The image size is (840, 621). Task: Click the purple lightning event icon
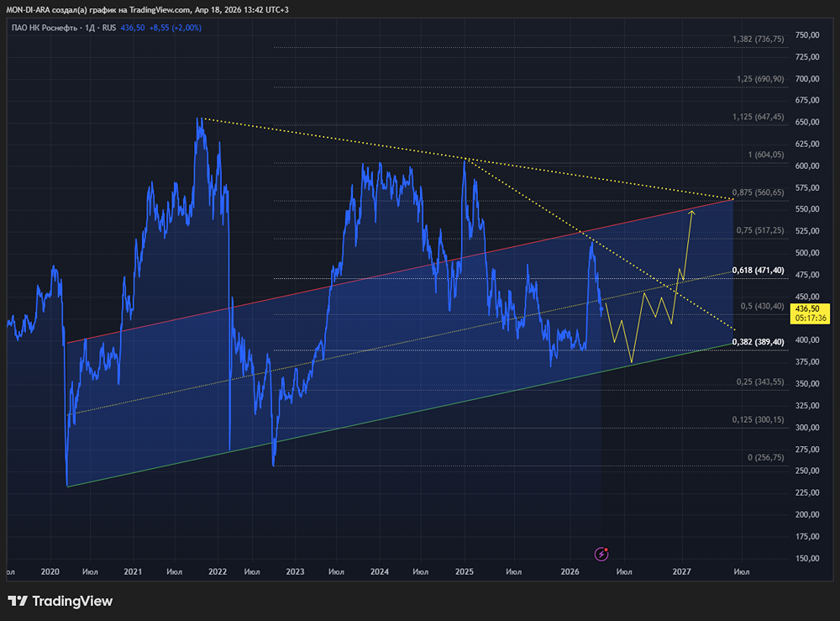point(601,553)
